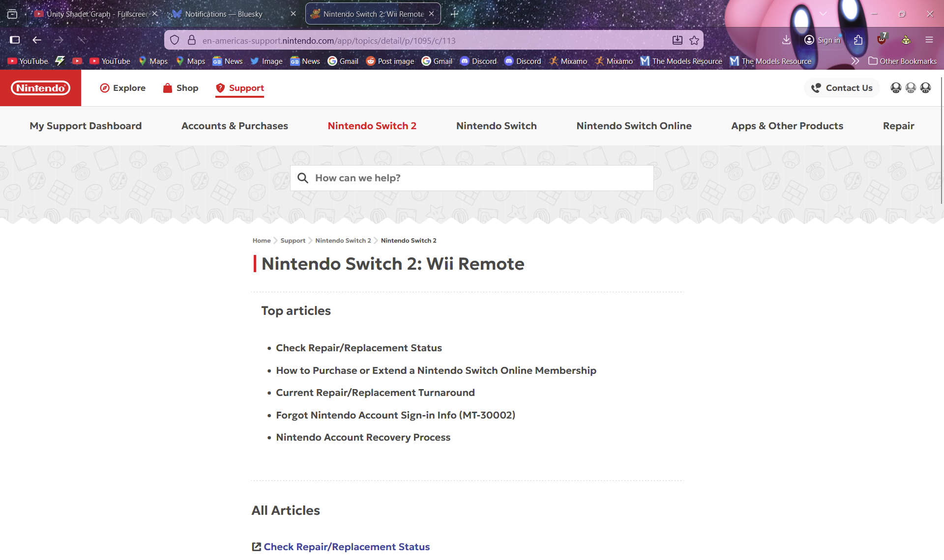Click the user profile avatars icon
The width and height of the screenshot is (944, 560).
(x=911, y=88)
